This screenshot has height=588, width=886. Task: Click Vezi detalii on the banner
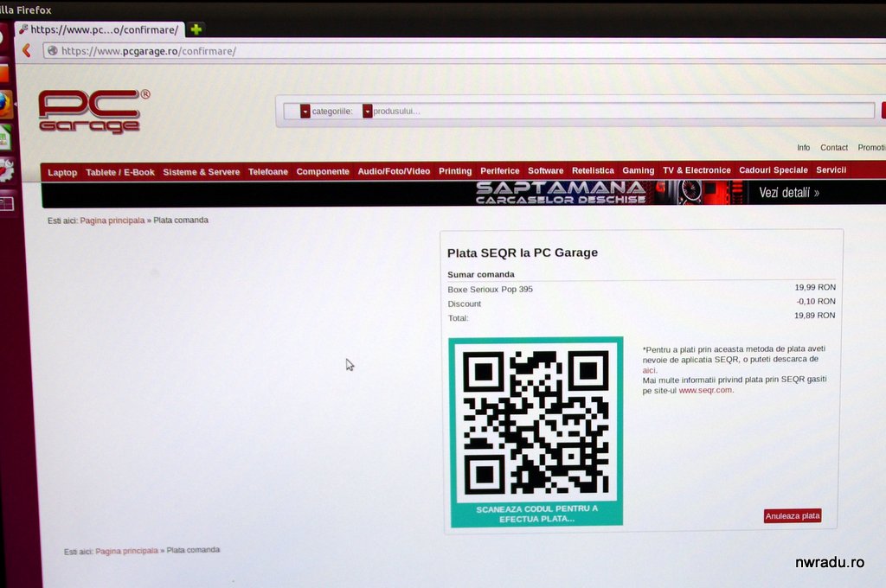click(789, 193)
